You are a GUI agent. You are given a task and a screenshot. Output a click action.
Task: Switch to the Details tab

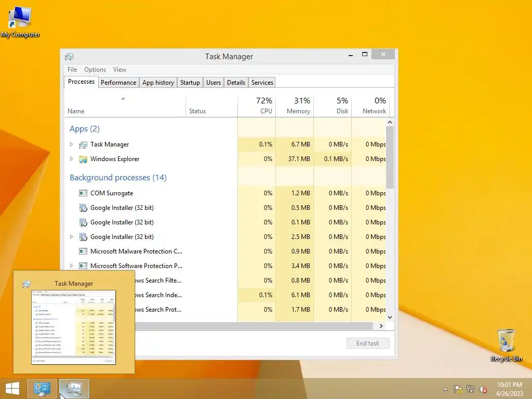point(236,83)
